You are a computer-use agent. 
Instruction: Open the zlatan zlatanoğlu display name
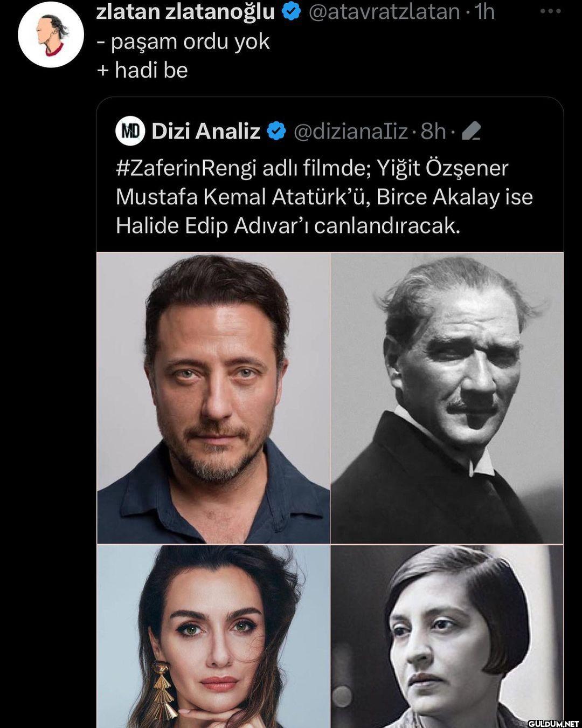(x=185, y=11)
